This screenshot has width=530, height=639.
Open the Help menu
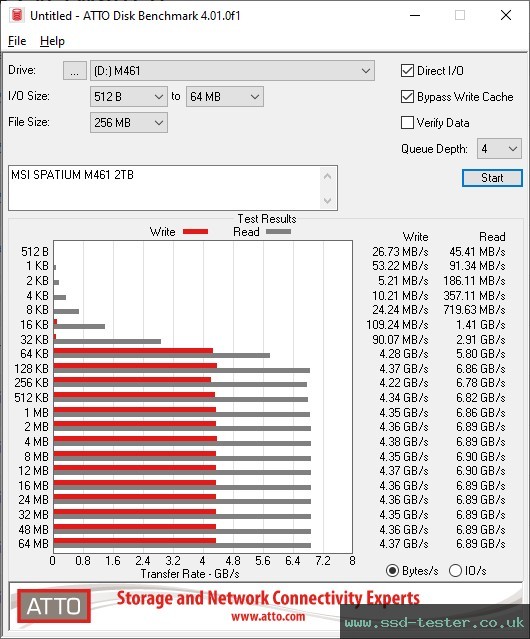(52, 41)
